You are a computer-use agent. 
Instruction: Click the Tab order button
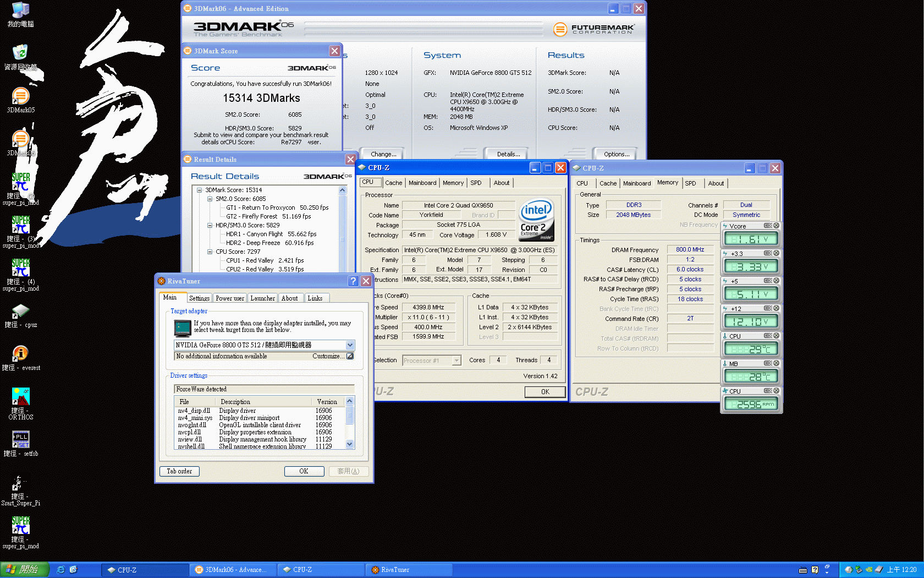point(179,471)
